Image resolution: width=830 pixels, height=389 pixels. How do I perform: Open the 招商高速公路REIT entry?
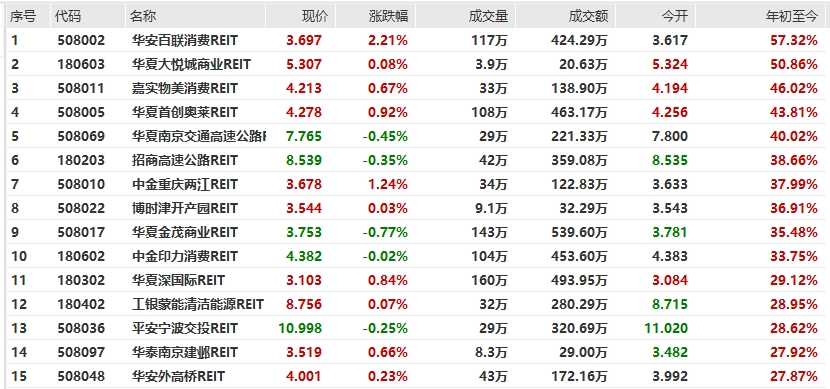point(185,160)
